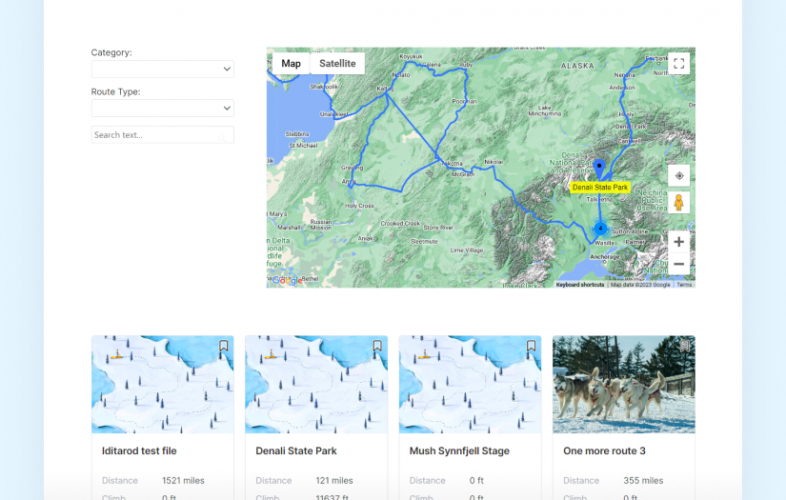Click the dark blue map pin marker
786x500 pixels.
(599, 169)
